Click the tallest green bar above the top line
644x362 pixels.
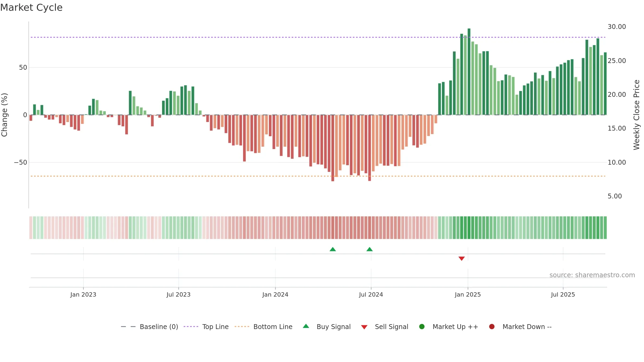[469, 72]
